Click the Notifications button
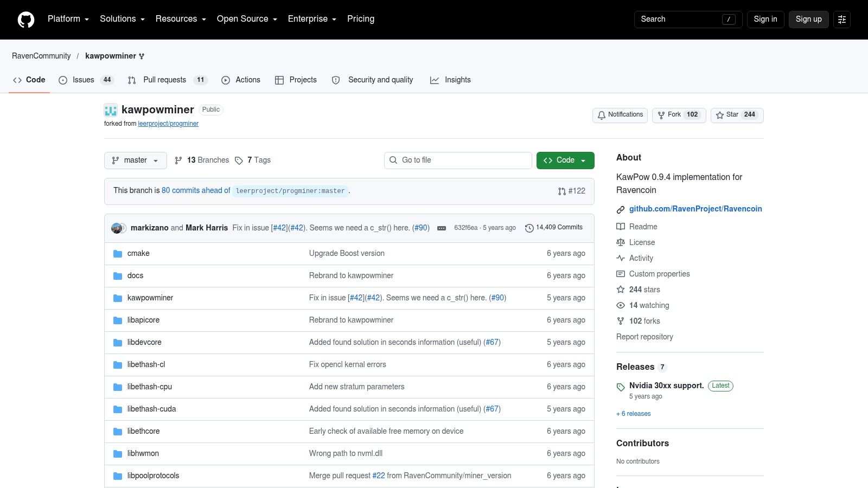 620,115
